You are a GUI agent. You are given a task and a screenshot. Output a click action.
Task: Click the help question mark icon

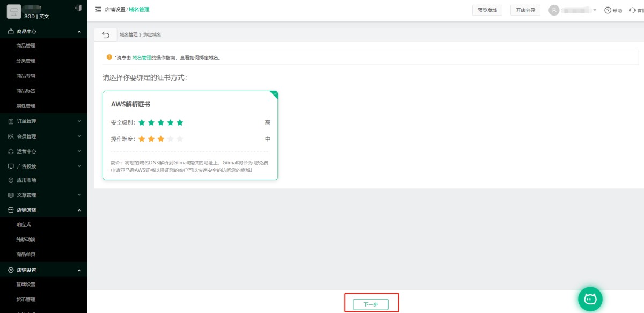click(608, 10)
